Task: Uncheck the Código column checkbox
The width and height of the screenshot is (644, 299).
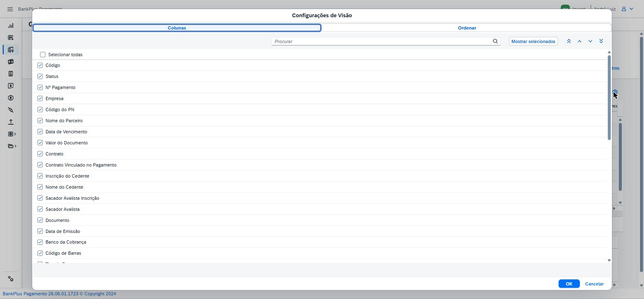Action: coord(40,65)
